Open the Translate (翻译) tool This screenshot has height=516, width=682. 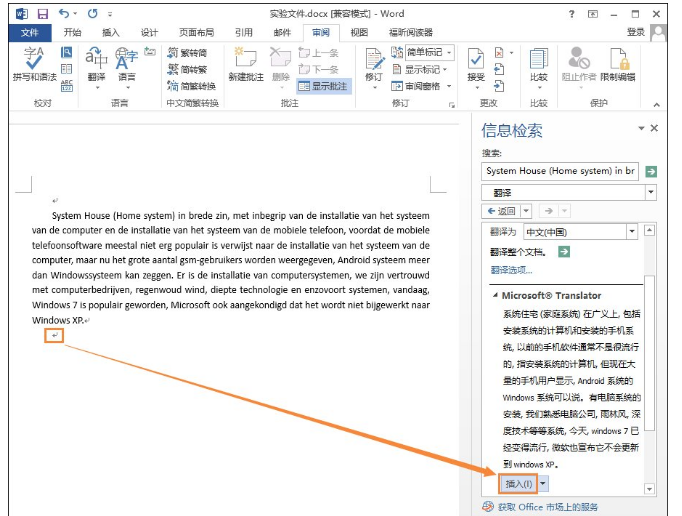96,64
